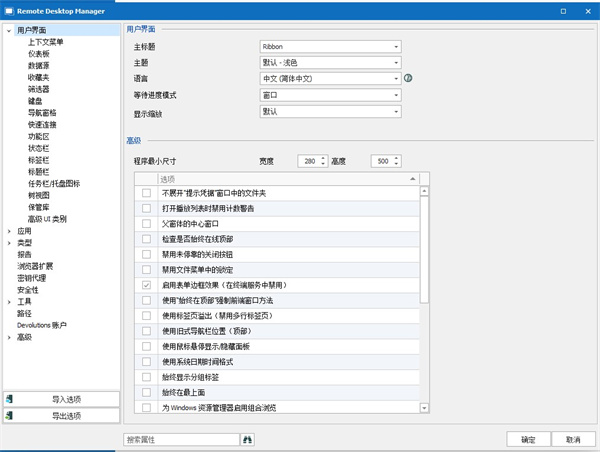Click the 导入选项 button
The height and width of the screenshot is (452, 600).
pyautogui.click(x=62, y=399)
